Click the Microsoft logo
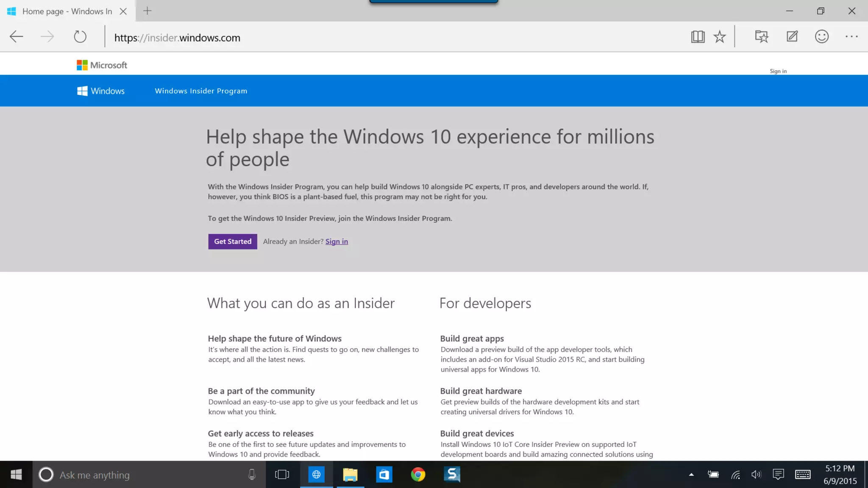Screen dimensions: 868x488 pyautogui.click(x=102, y=65)
